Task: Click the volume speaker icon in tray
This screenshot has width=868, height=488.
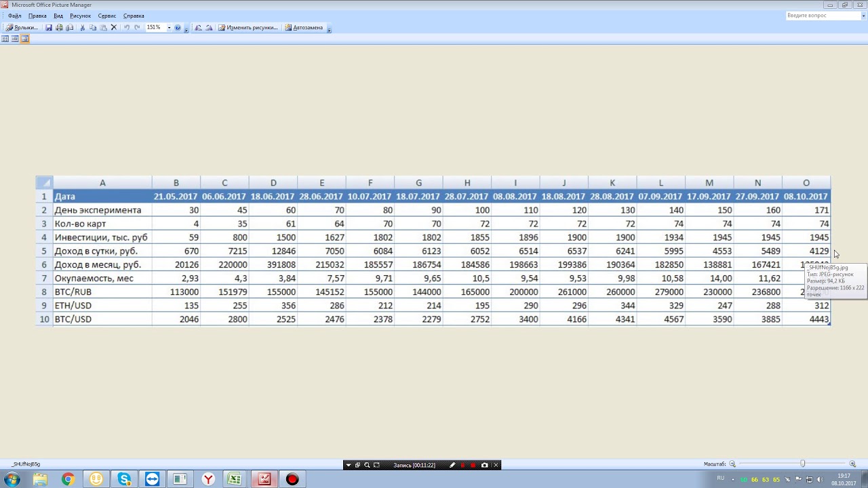Action: (820, 479)
